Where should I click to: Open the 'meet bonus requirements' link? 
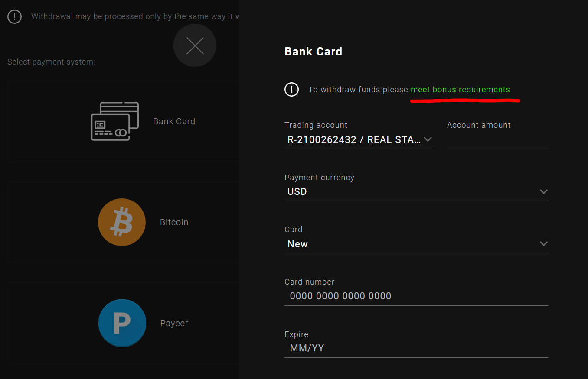(x=460, y=90)
